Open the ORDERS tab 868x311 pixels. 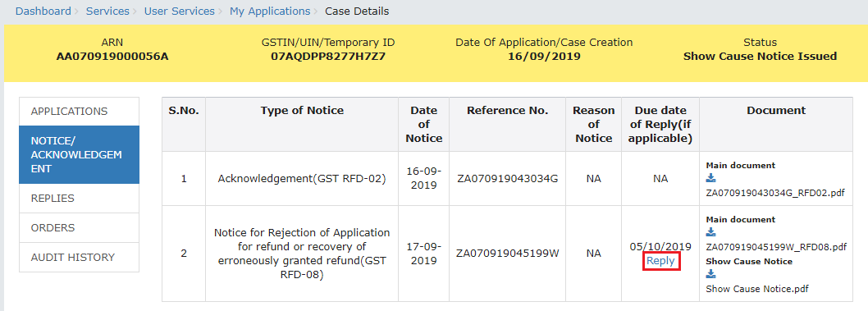(x=79, y=227)
